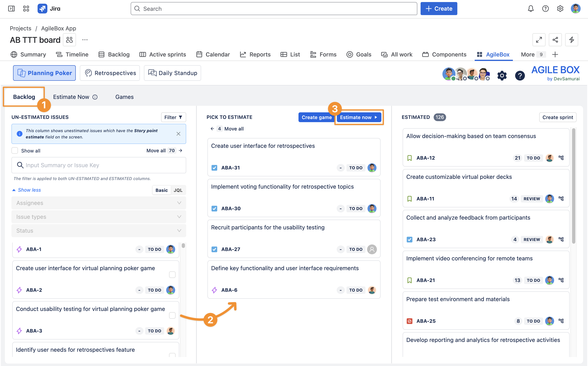
Task: Check the ABA-3 issue checkbox
Action: [x=172, y=315]
